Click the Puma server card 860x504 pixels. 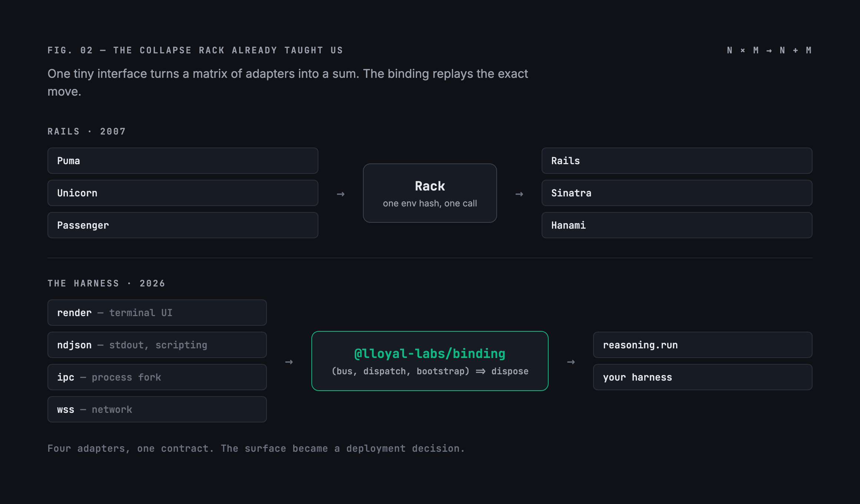[183, 161]
